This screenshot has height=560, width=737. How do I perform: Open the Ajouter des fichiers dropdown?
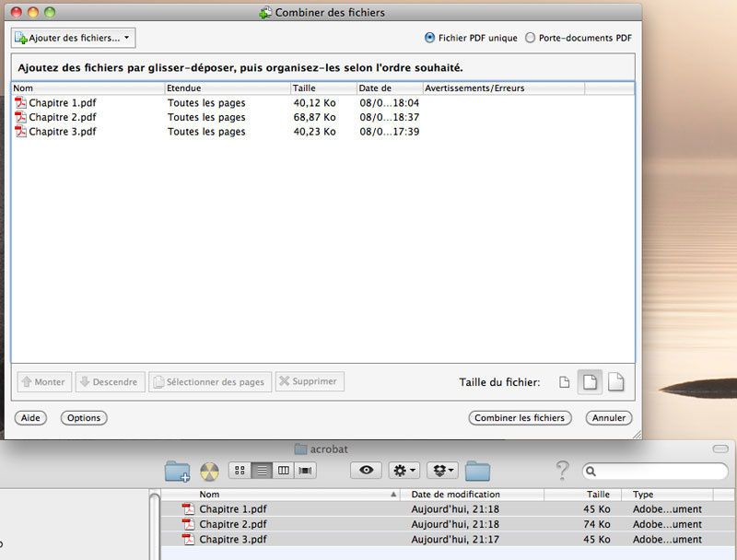[x=74, y=38]
